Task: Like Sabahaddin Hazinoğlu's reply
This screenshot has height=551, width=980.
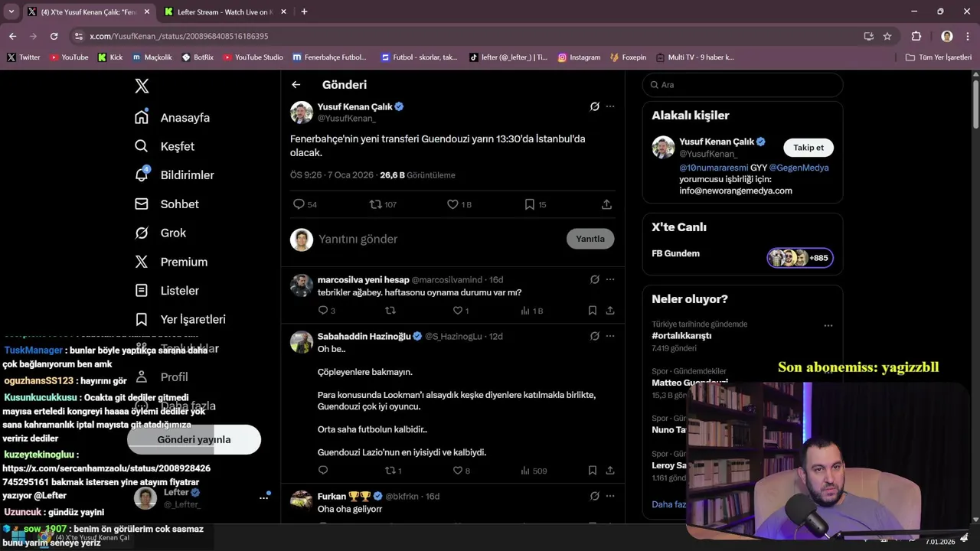Action: point(461,471)
